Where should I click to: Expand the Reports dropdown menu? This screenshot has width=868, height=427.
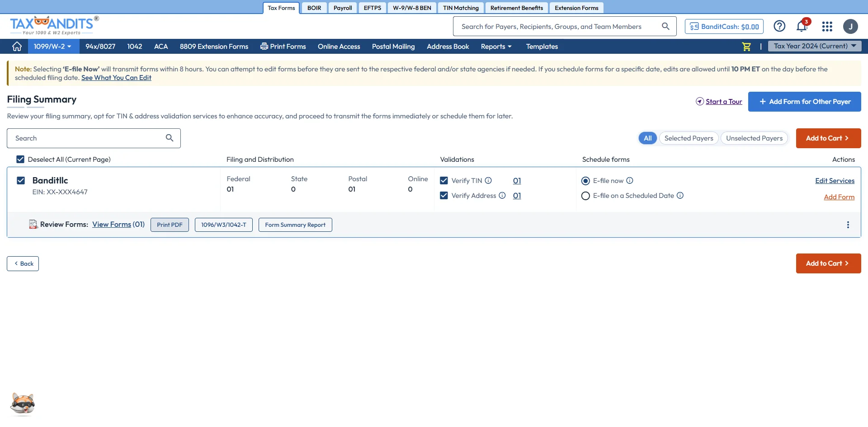(496, 47)
